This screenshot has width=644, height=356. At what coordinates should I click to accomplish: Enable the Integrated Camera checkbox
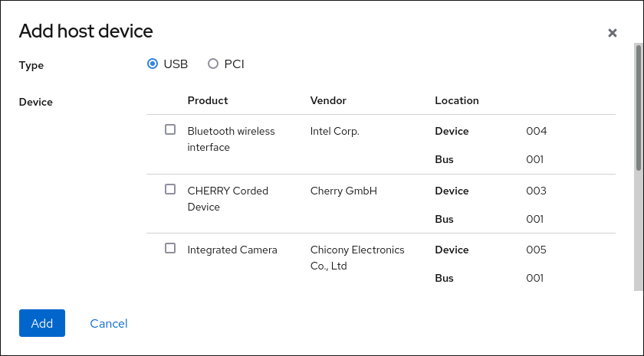[x=170, y=248]
